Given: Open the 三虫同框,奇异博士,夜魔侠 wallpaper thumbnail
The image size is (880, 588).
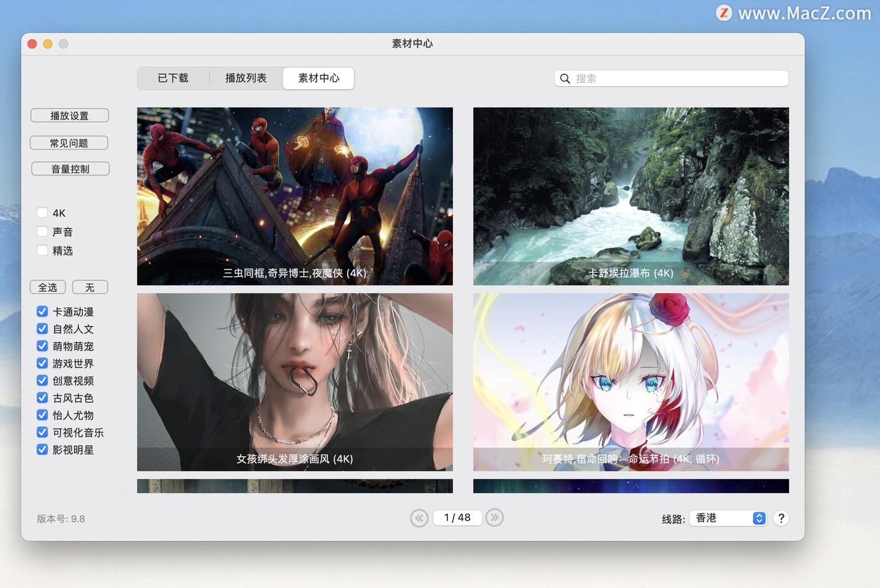Looking at the screenshot, I should coord(295,196).
